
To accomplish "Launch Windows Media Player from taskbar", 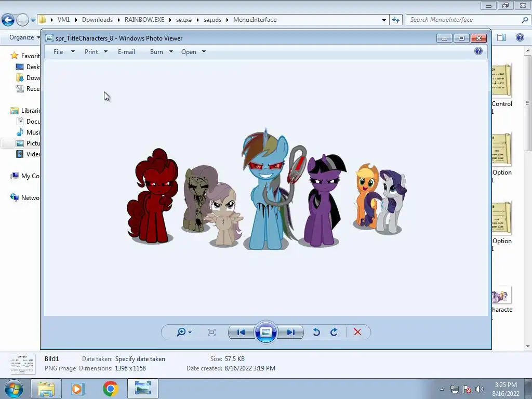I will 77,389.
